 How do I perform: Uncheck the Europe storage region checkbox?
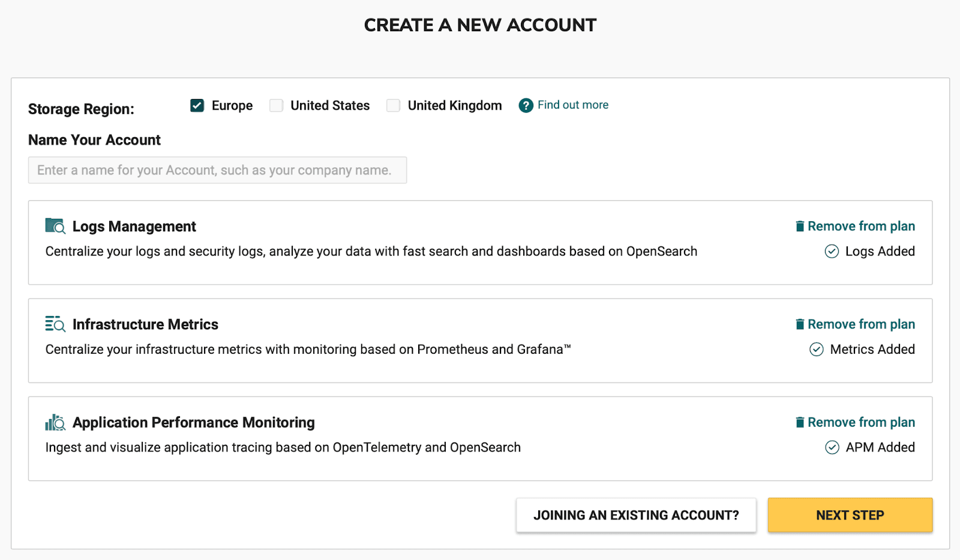click(x=197, y=105)
